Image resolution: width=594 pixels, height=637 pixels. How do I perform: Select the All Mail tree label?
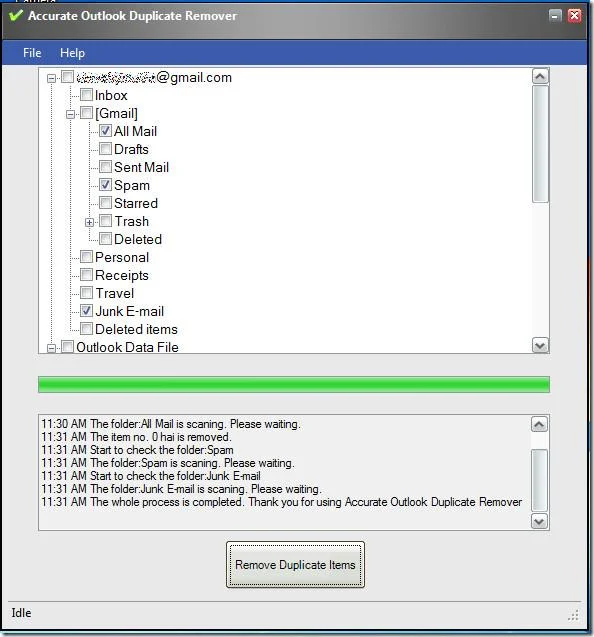point(135,131)
